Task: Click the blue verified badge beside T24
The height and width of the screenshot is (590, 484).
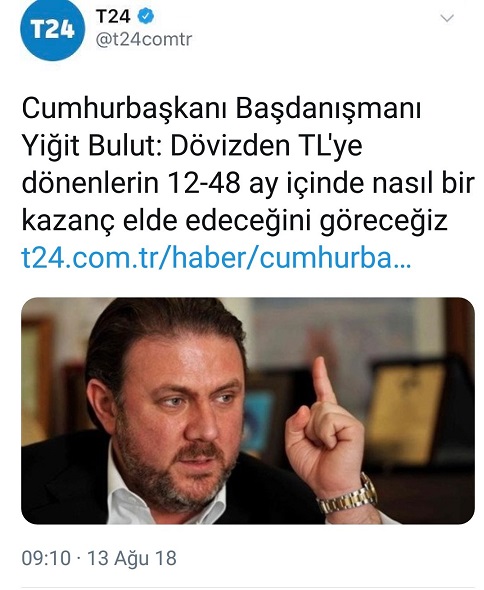Action: (x=146, y=16)
